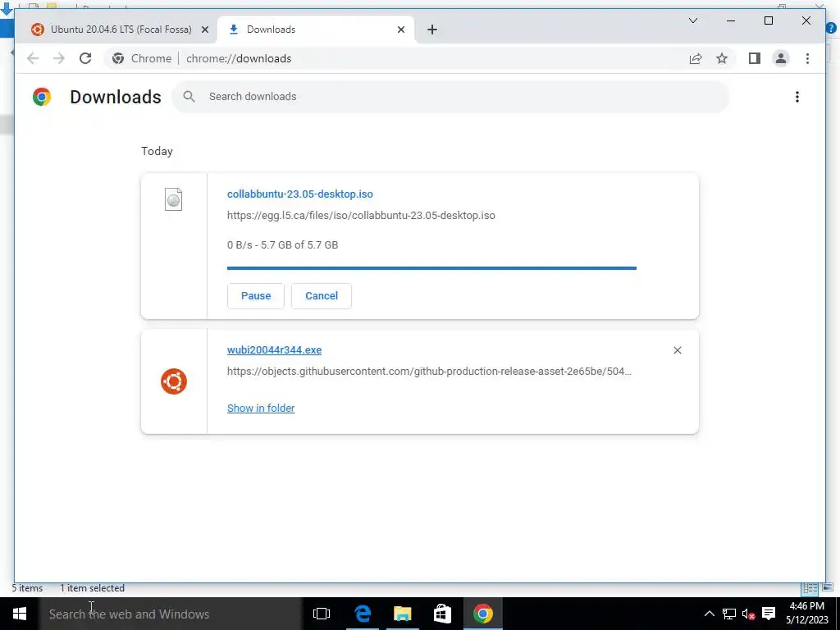
Task: Pause the collabbuntu ISO download
Action: (256, 295)
